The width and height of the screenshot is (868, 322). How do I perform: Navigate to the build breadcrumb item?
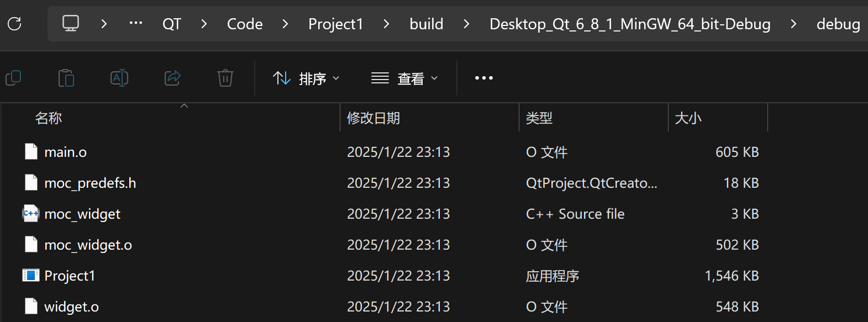click(426, 23)
